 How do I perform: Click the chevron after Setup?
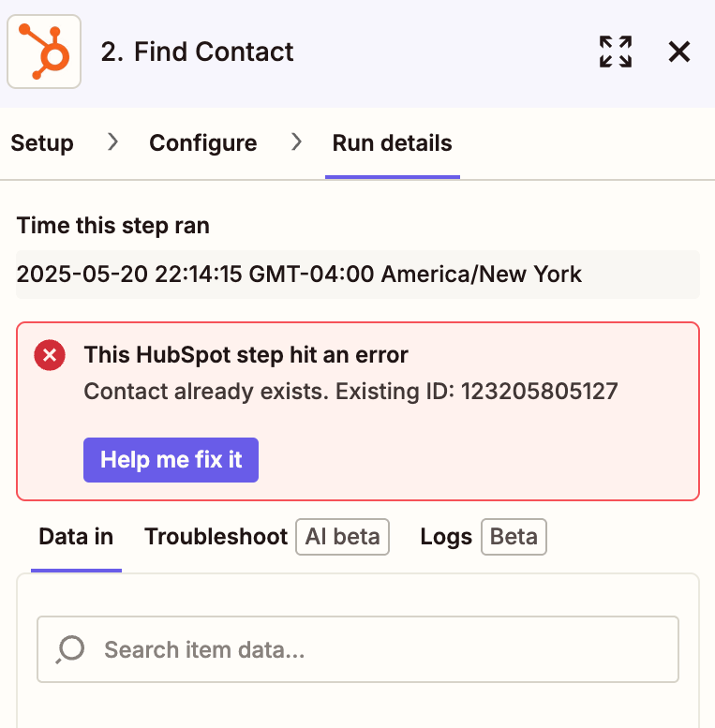tap(112, 142)
